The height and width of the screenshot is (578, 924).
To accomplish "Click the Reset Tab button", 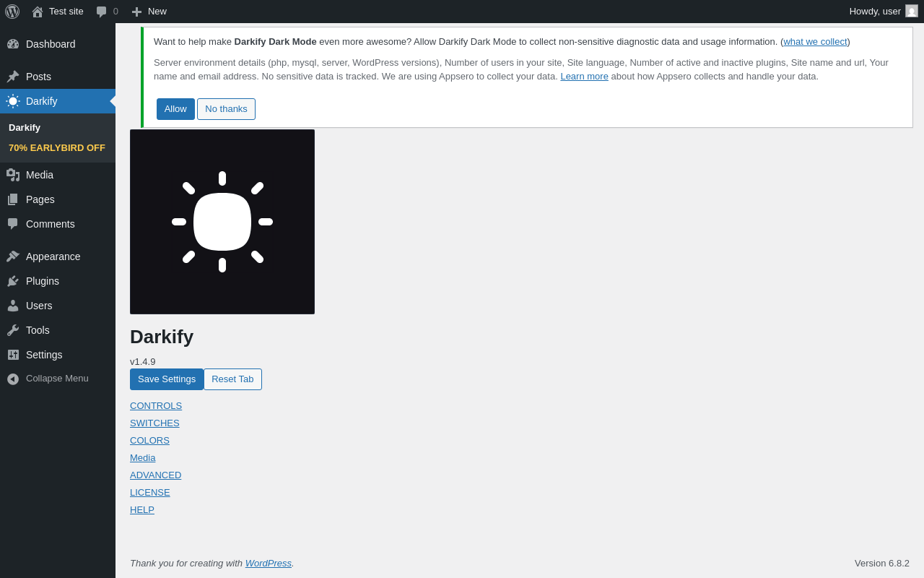I will tap(232, 379).
